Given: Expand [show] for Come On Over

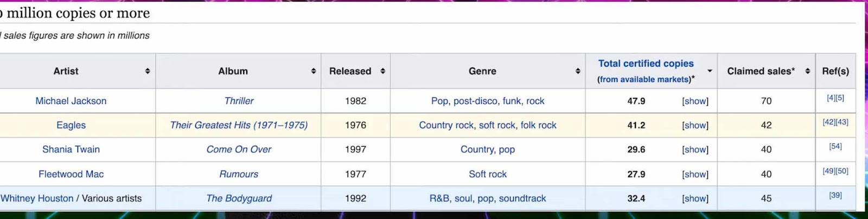Looking at the screenshot, I should click(695, 149).
